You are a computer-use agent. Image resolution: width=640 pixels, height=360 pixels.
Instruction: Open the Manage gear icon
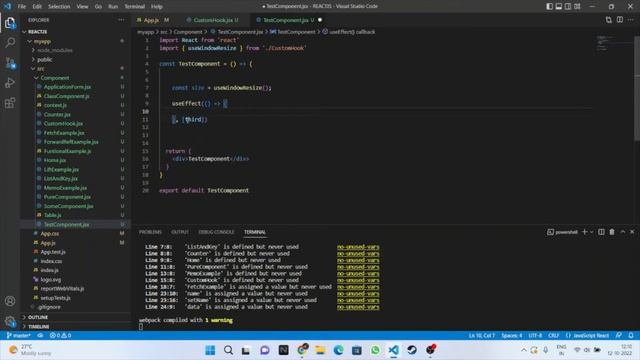coord(10,321)
